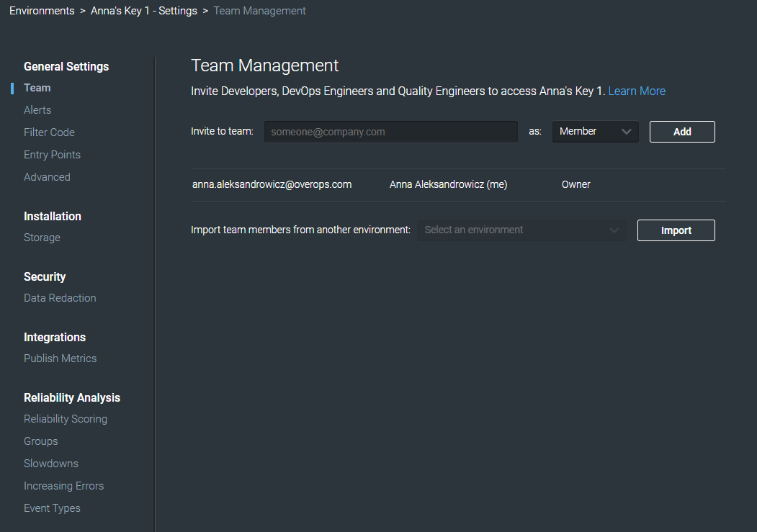Click the Add button

coord(682,132)
